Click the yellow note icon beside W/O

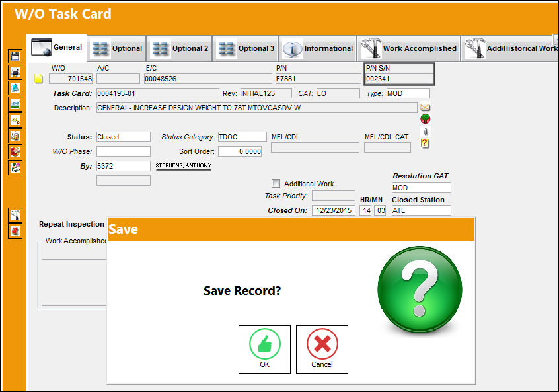(x=38, y=79)
